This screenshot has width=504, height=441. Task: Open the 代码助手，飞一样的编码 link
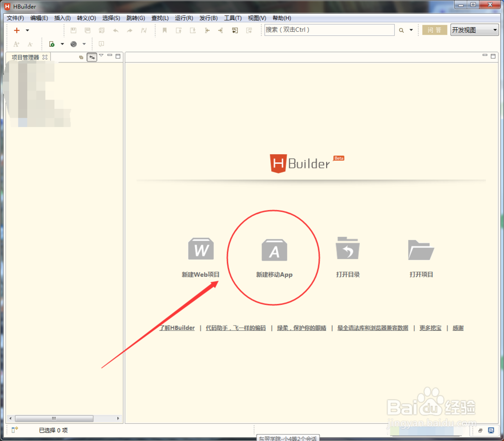236,328
